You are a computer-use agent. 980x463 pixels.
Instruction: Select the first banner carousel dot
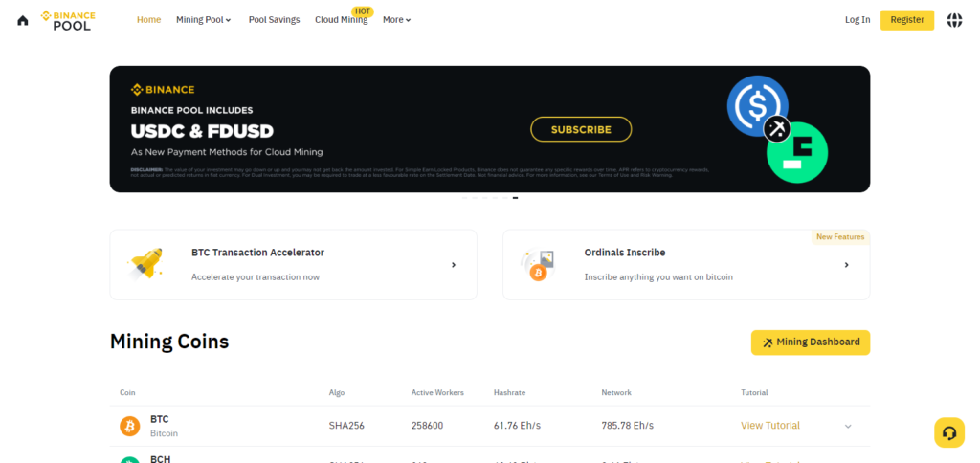point(465,198)
